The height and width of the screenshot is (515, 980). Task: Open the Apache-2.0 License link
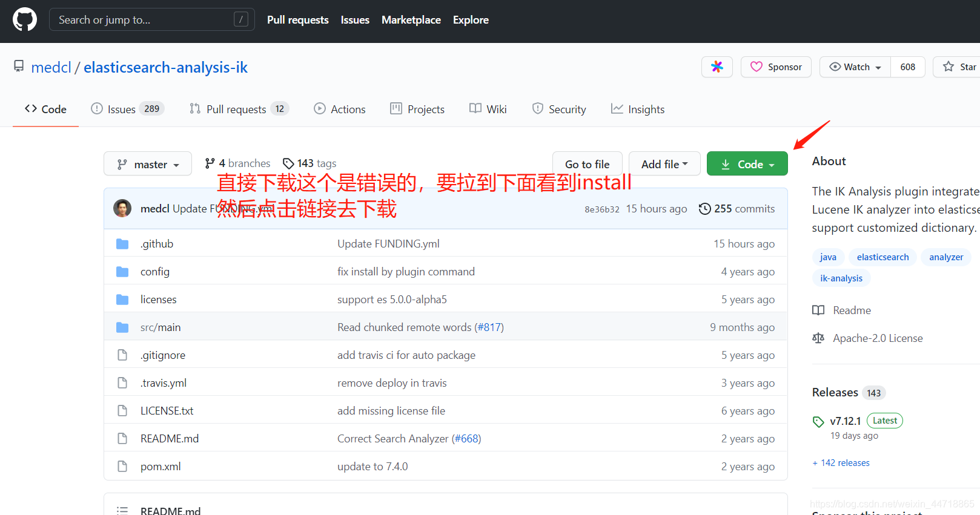(867, 338)
